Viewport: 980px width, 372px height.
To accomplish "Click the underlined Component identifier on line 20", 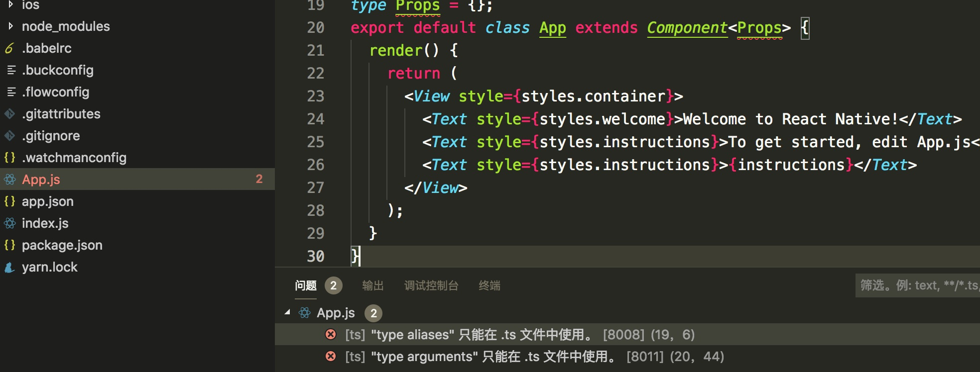I will [687, 28].
